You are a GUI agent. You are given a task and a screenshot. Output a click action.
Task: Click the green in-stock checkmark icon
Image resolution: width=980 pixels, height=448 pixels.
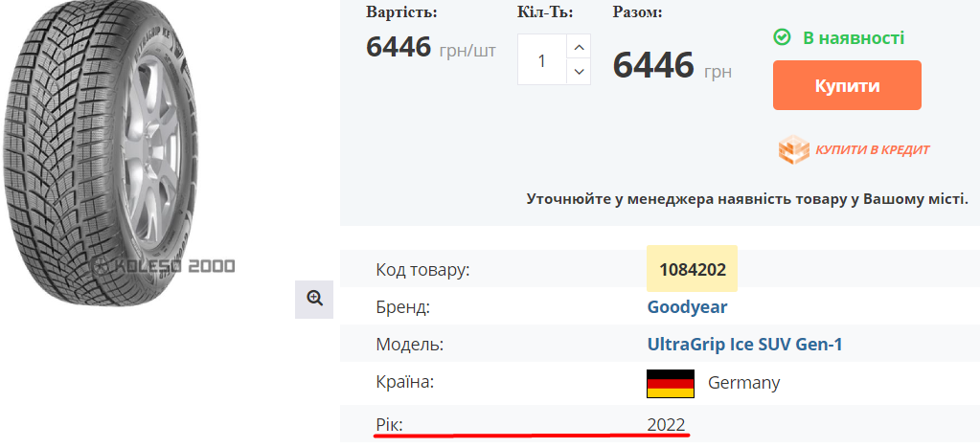click(x=782, y=37)
